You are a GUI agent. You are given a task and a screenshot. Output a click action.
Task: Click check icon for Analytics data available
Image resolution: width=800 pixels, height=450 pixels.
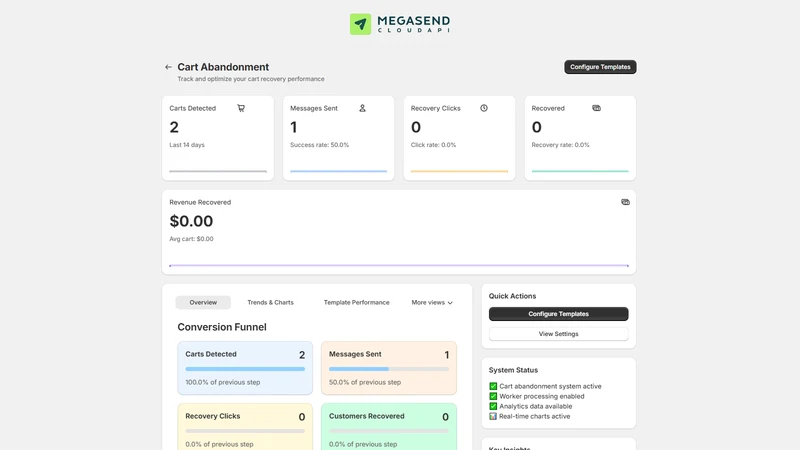pos(493,406)
